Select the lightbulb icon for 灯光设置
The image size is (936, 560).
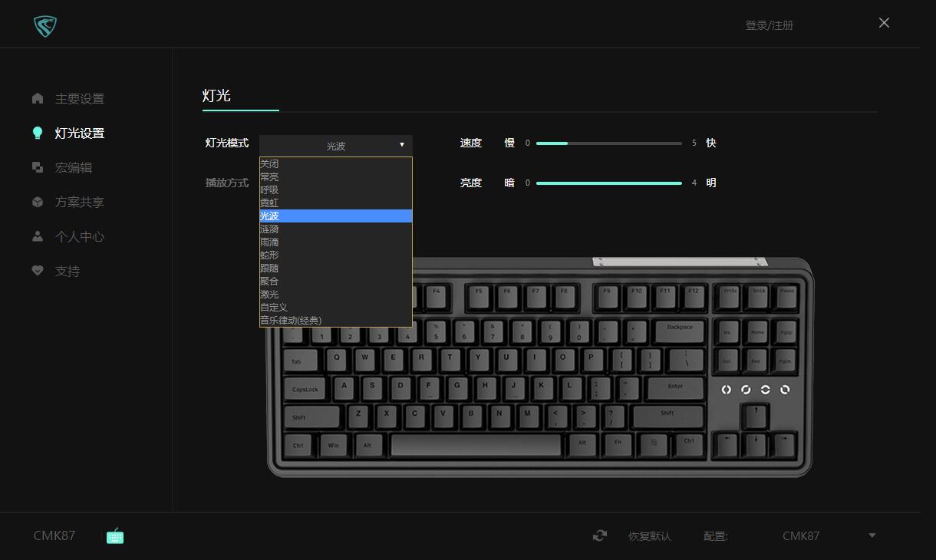38,133
